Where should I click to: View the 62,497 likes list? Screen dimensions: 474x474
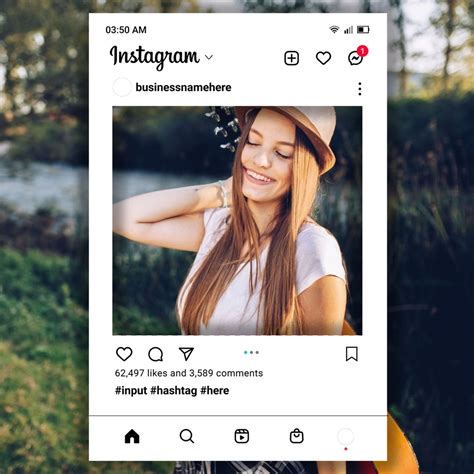pyautogui.click(x=141, y=373)
